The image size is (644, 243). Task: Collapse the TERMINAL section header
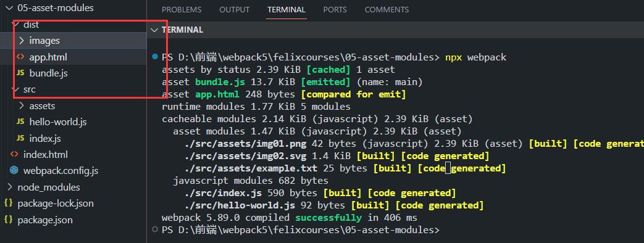point(154,30)
